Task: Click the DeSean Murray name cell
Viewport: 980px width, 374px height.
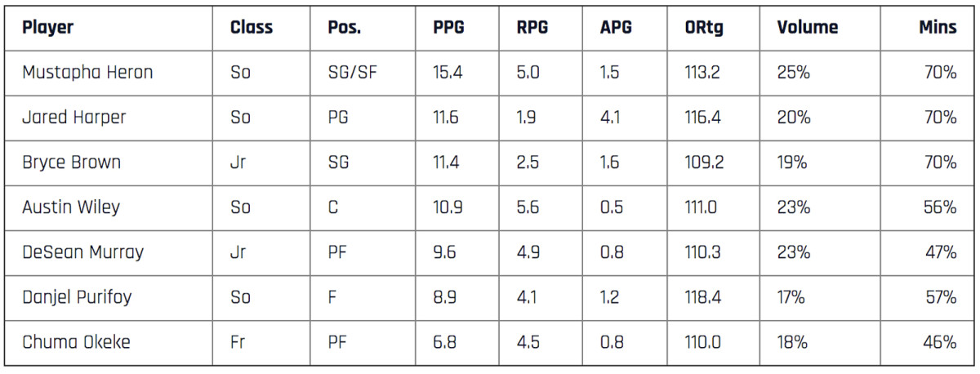Action: [82, 252]
